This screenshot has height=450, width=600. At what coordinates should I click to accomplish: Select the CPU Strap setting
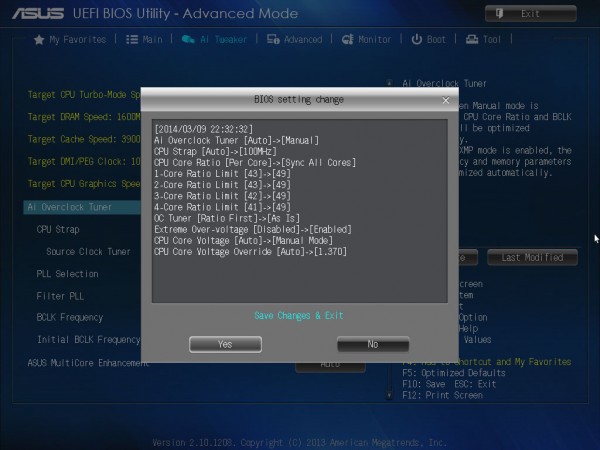click(x=58, y=230)
